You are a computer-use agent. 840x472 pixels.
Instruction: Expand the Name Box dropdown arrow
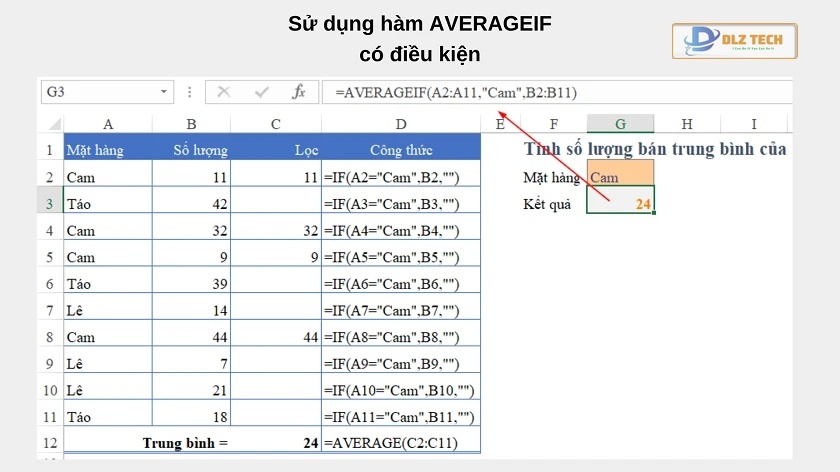[x=164, y=92]
